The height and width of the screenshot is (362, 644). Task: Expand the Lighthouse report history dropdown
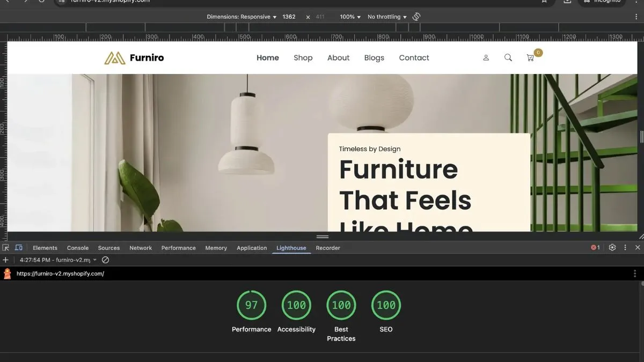[94, 260]
